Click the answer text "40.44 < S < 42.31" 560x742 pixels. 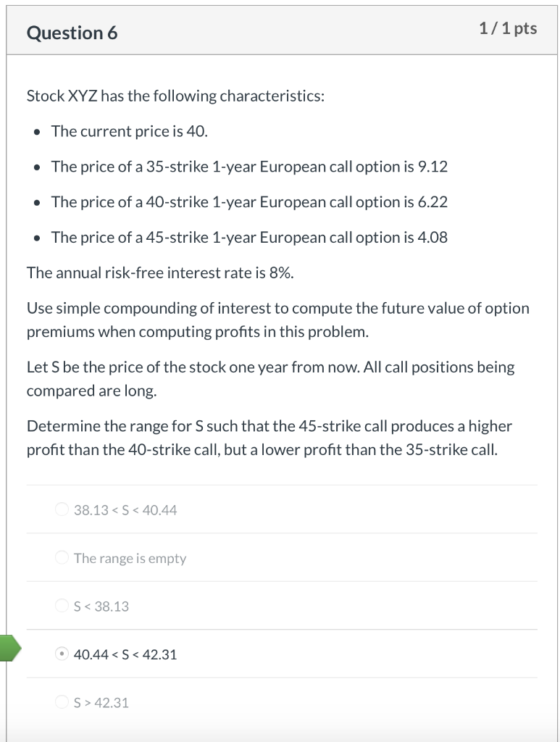(125, 654)
